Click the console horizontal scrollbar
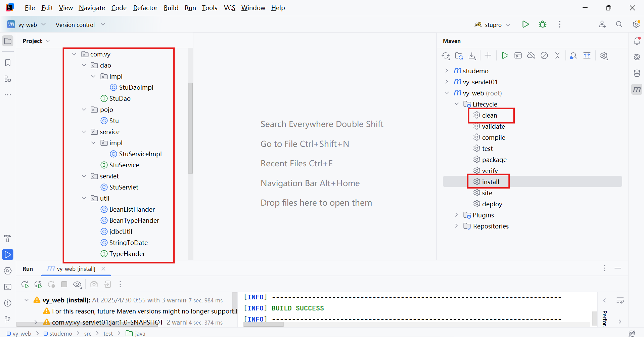This screenshot has height=337, width=644. (x=263, y=324)
